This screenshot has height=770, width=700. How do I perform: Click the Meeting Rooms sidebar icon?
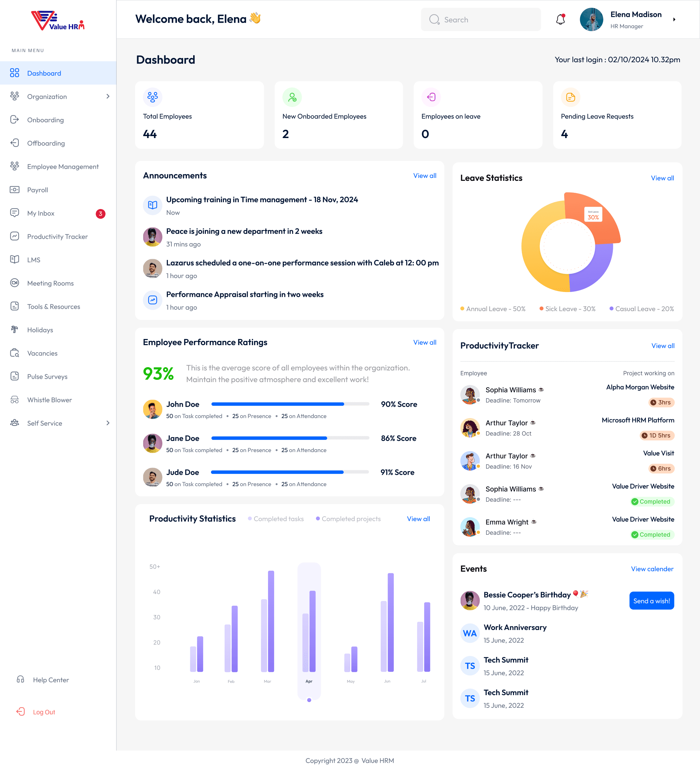pos(15,283)
